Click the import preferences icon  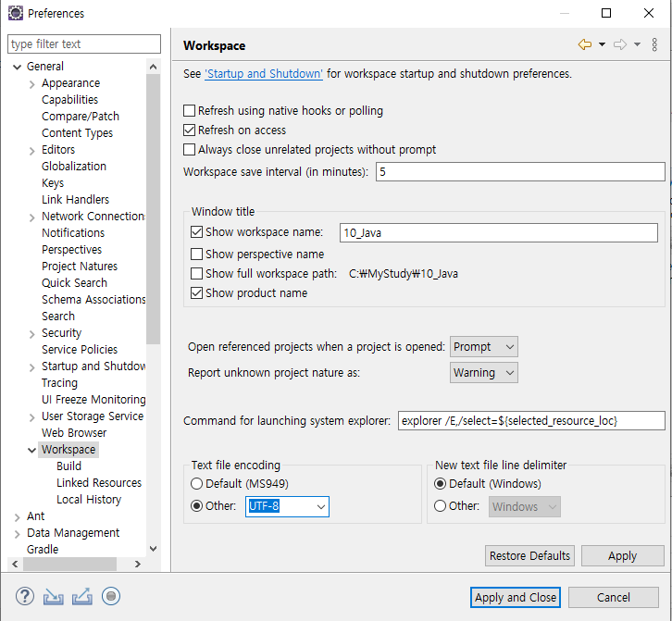[x=53, y=596]
